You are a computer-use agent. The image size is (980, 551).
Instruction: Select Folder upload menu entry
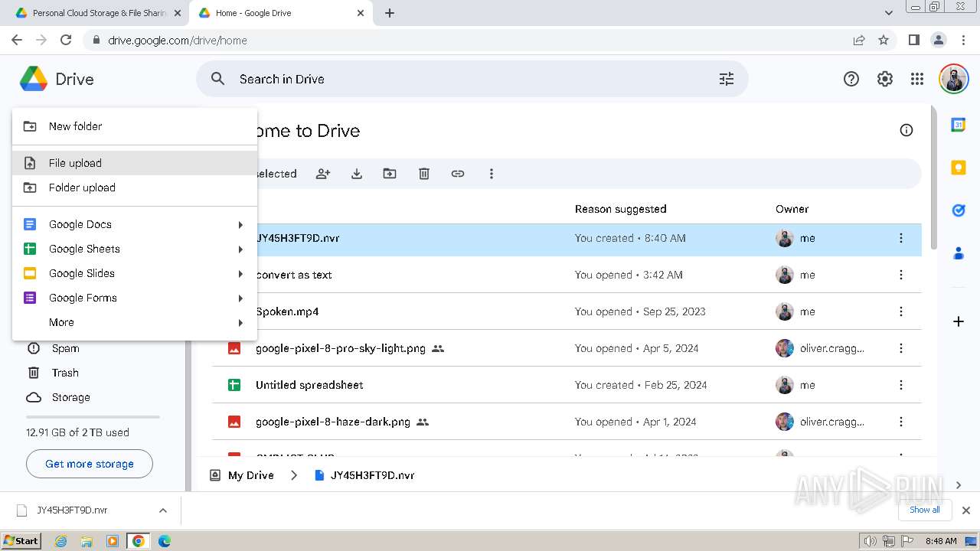tap(135, 187)
